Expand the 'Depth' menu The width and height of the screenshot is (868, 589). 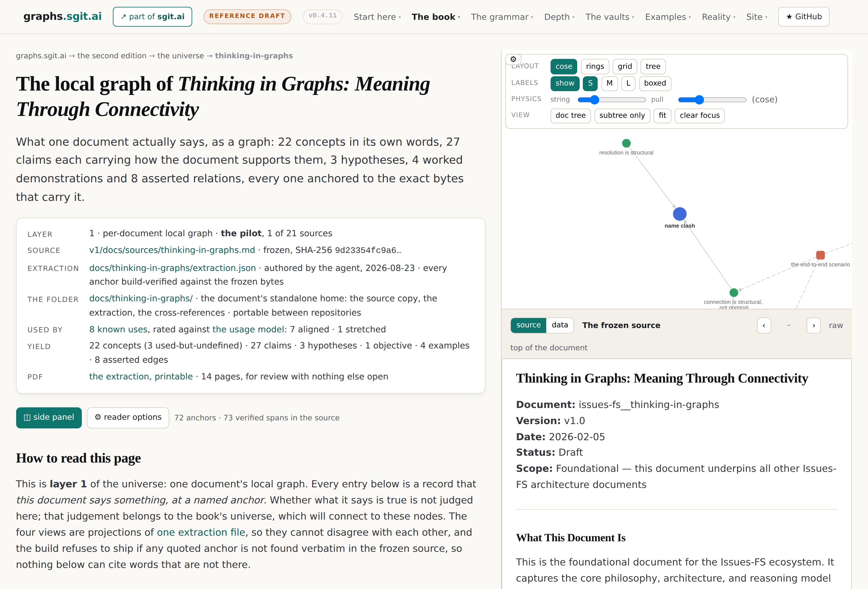[559, 17]
